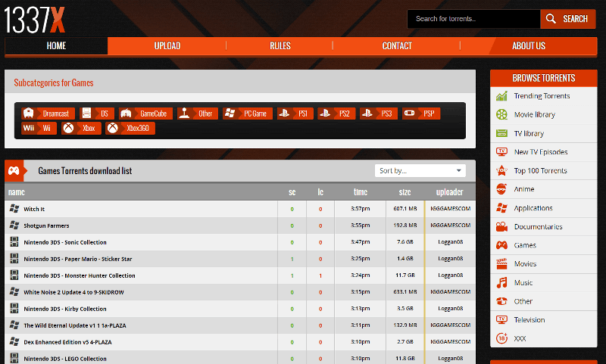606x364 pixels.
Task: Click the Documentaries camera icon
Action: point(501,226)
